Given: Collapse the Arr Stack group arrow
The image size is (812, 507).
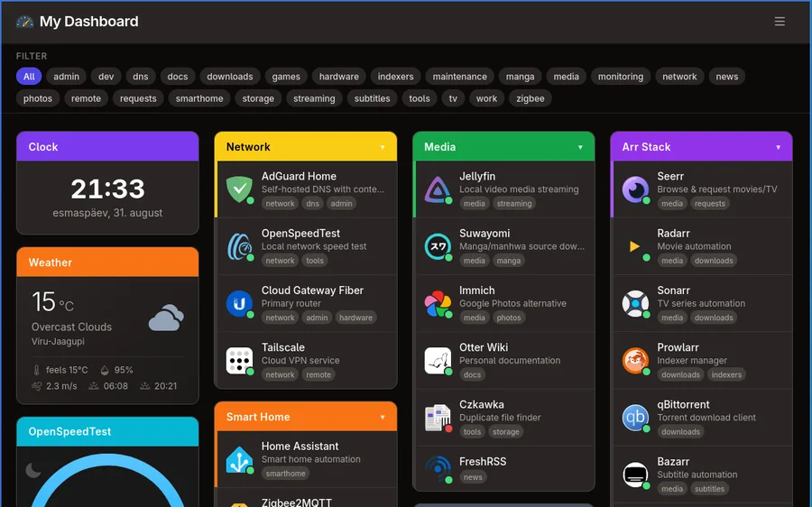Looking at the screenshot, I should coord(779,147).
